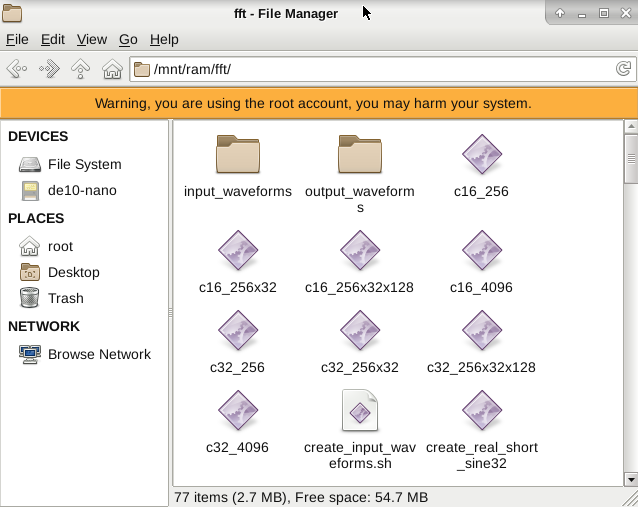638x507 pixels.
Task: Select create_input_waveforms.sh script file
Action: click(359, 412)
